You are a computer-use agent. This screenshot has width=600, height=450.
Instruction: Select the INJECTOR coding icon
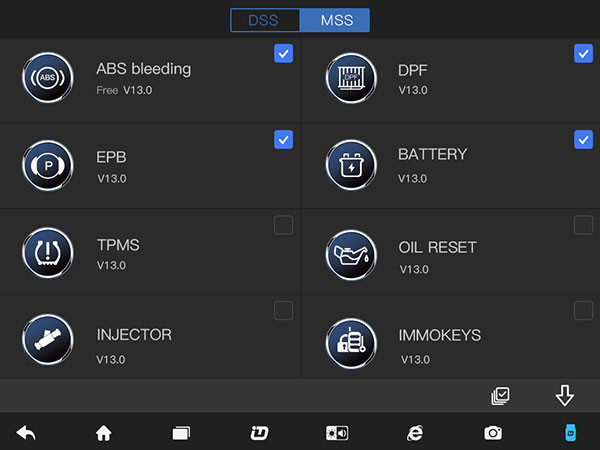click(48, 339)
